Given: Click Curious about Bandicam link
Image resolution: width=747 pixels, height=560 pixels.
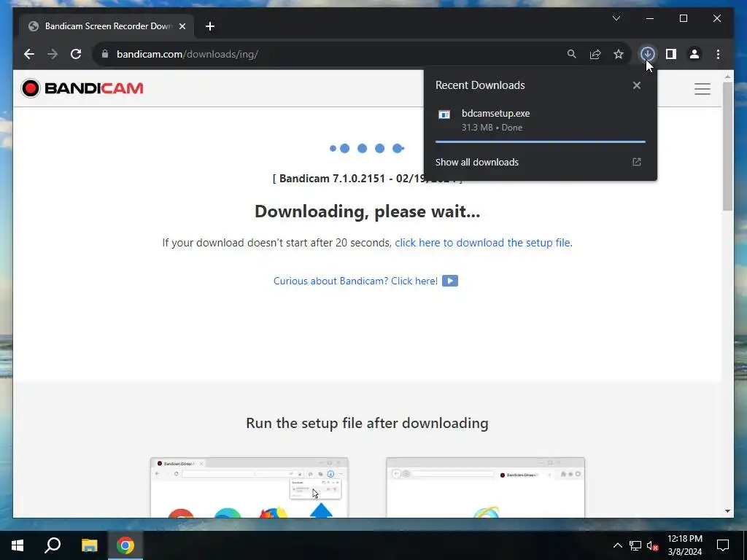Looking at the screenshot, I should (355, 281).
